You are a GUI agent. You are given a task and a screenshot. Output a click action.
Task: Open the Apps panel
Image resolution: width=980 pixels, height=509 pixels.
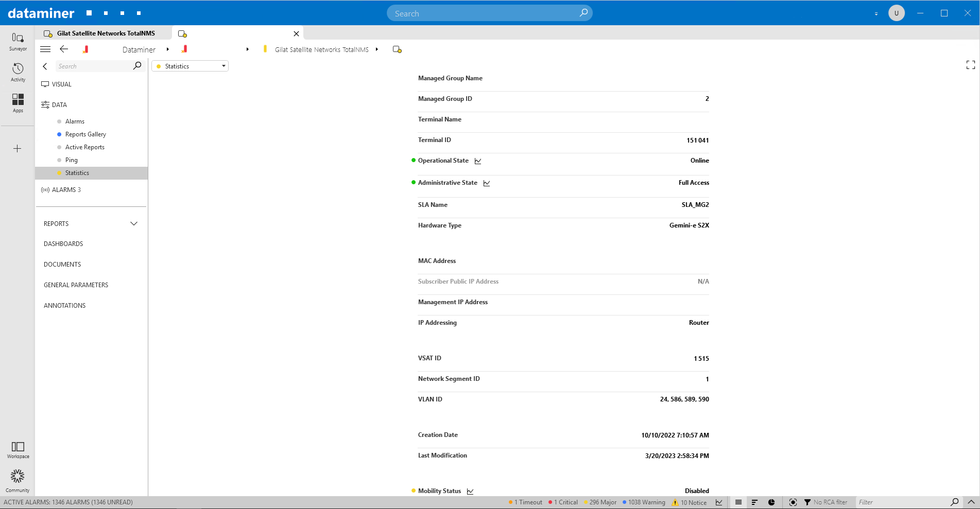(18, 103)
